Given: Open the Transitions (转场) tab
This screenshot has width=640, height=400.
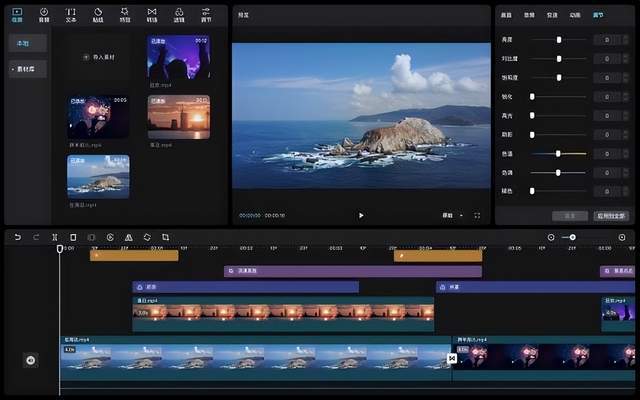Looking at the screenshot, I should [152, 14].
